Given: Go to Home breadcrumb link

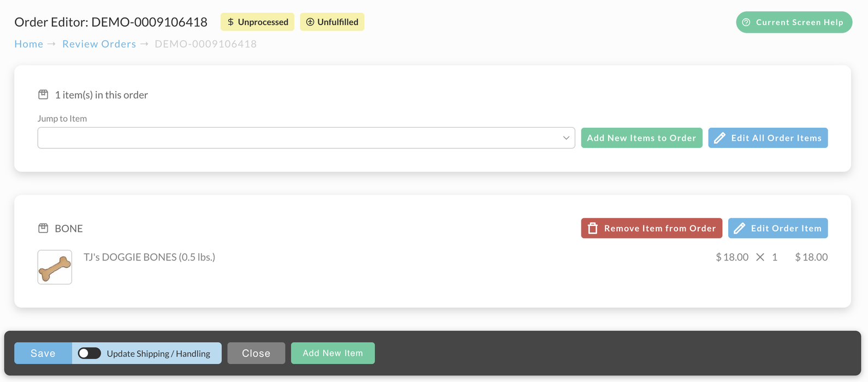Looking at the screenshot, I should 29,44.
